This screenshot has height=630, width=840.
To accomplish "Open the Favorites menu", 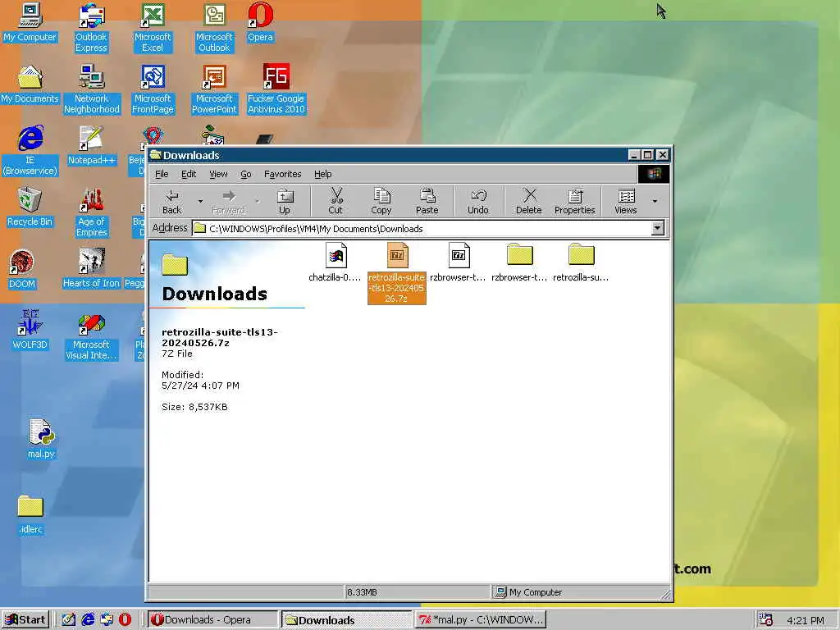I will tap(283, 174).
